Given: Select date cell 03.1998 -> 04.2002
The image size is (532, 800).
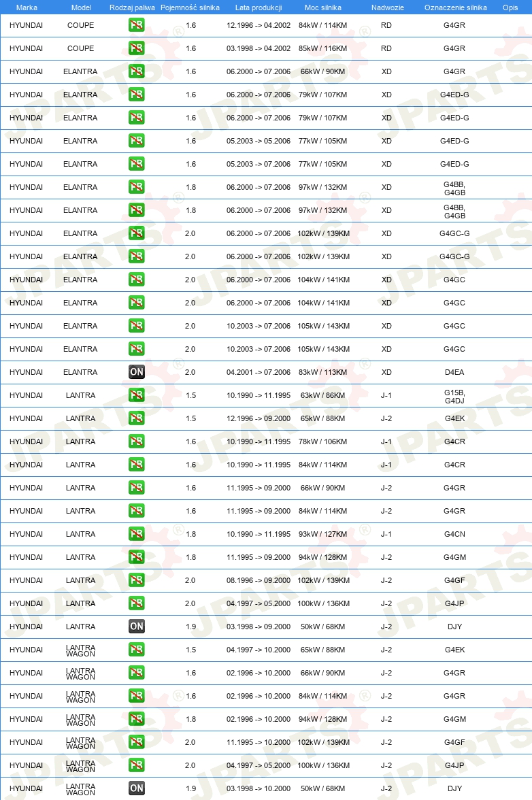Looking at the screenshot, I should tap(259, 48).
